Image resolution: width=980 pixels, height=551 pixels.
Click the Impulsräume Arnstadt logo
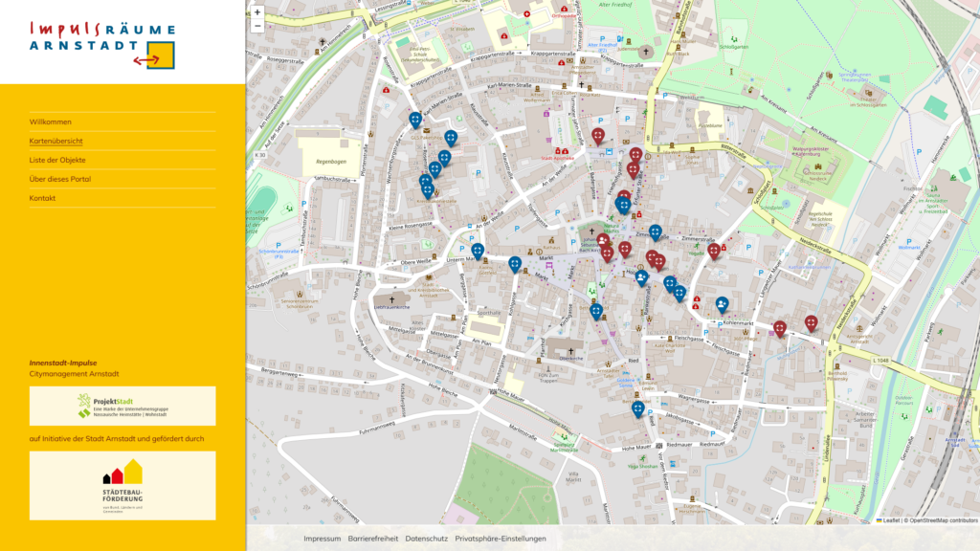[102, 44]
